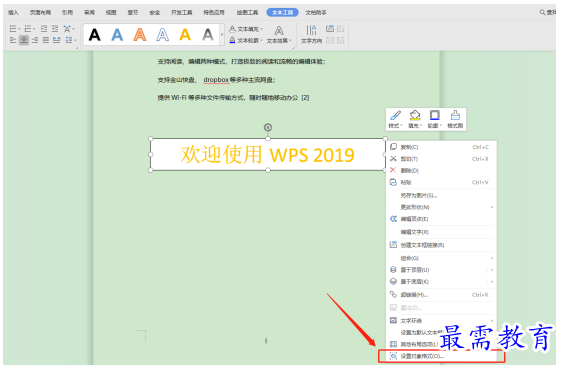Click the create text box link ribbon icon
The image size is (561, 369).
point(330,29)
